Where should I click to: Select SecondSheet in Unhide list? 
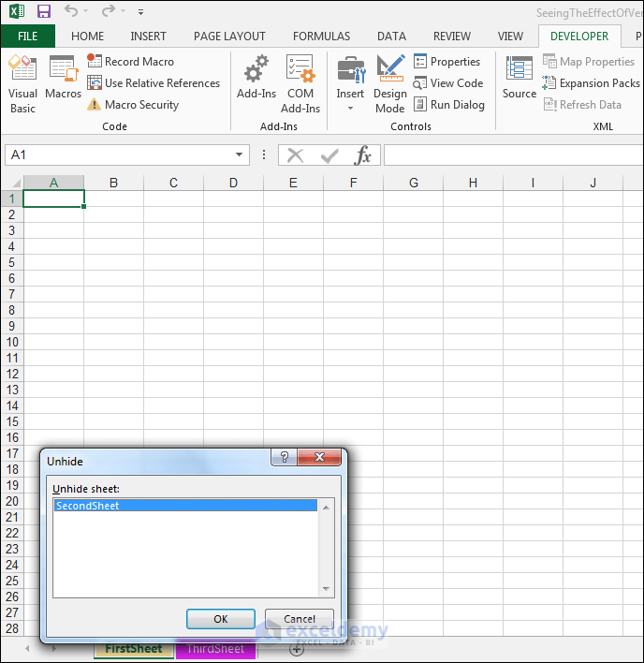click(x=185, y=506)
